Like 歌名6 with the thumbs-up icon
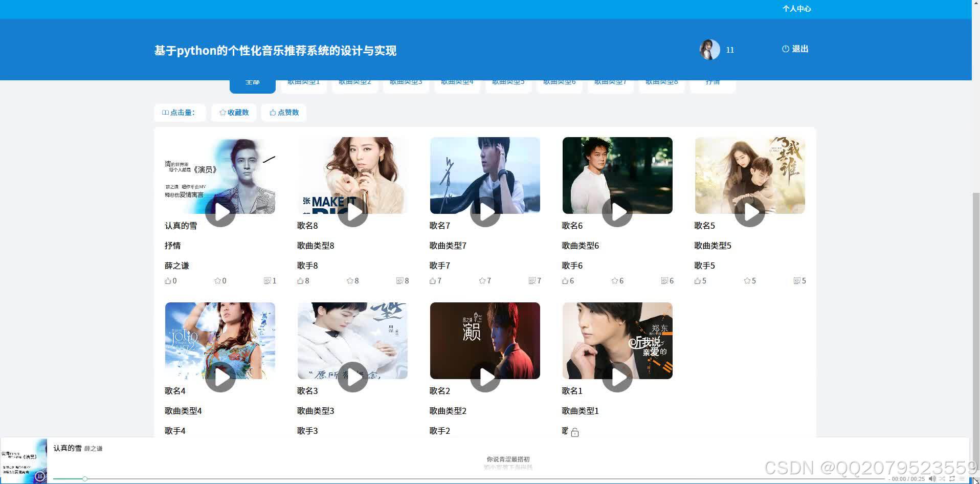 point(565,281)
